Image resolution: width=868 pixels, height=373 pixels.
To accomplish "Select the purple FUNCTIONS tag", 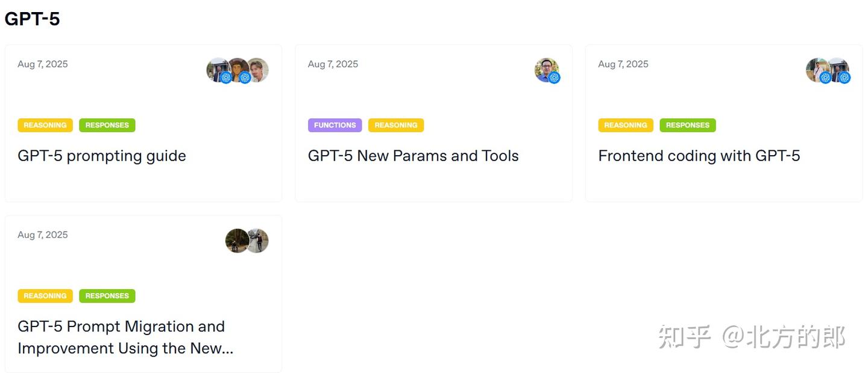I will point(335,125).
